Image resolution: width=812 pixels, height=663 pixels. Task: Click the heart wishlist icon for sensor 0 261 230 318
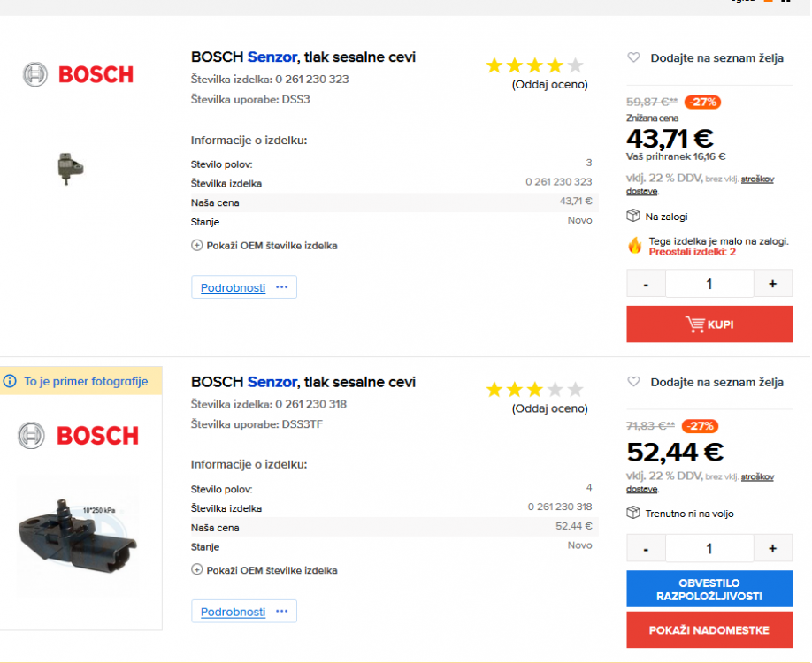click(633, 382)
